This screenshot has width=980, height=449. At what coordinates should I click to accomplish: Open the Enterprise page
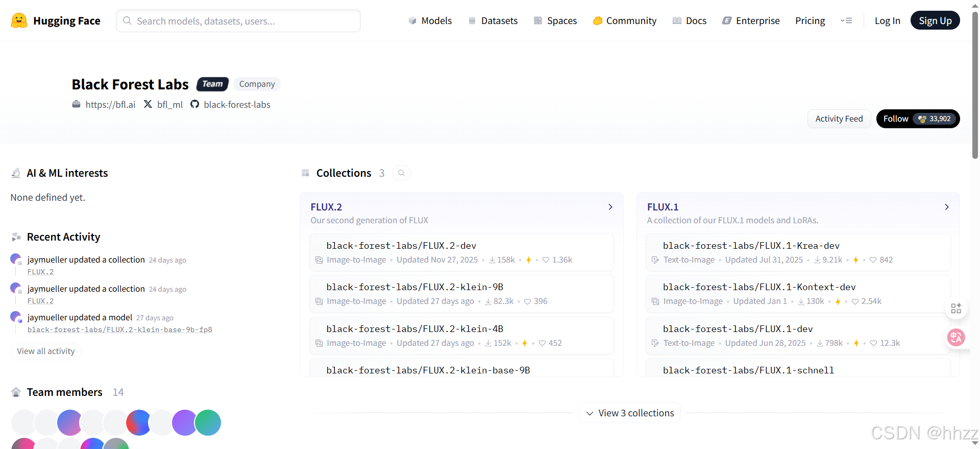[x=751, y=21]
